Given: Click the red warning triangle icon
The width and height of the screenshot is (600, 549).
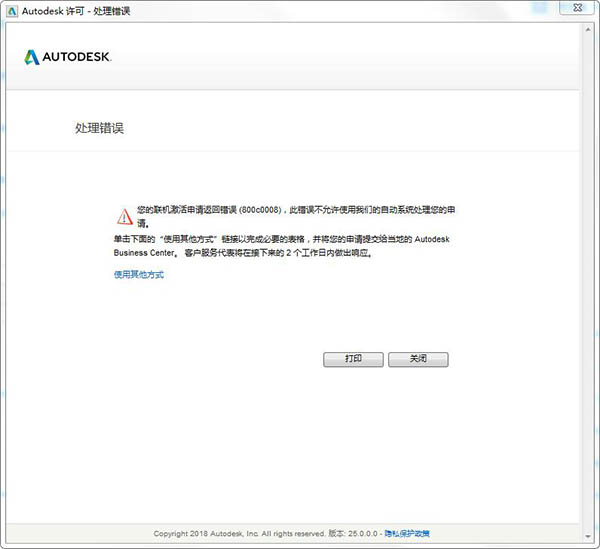Looking at the screenshot, I should point(123,216).
